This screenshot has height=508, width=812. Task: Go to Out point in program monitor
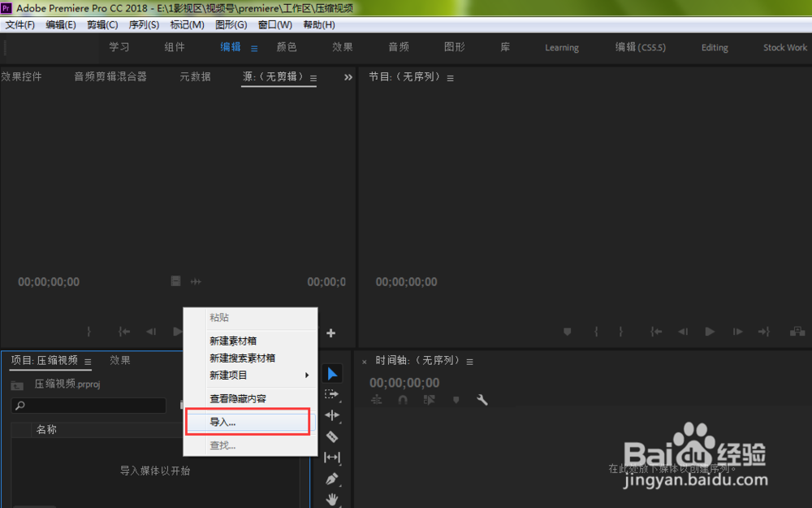point(764,332)
